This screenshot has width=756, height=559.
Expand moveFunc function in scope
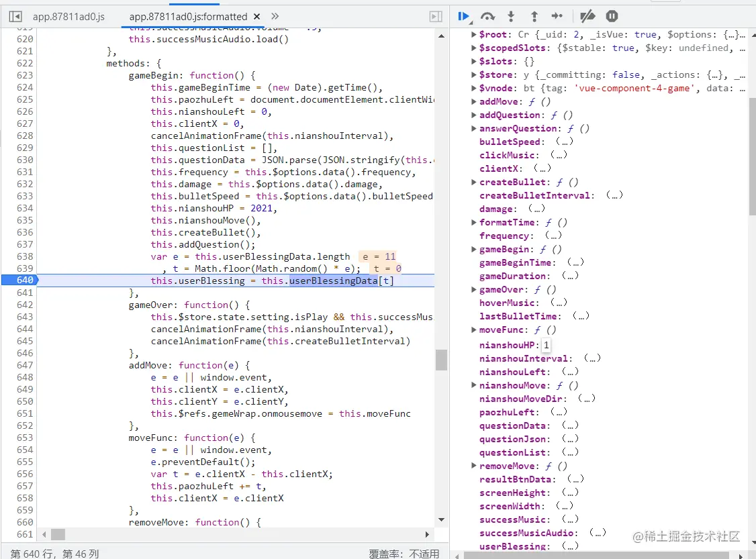point(474,329)
